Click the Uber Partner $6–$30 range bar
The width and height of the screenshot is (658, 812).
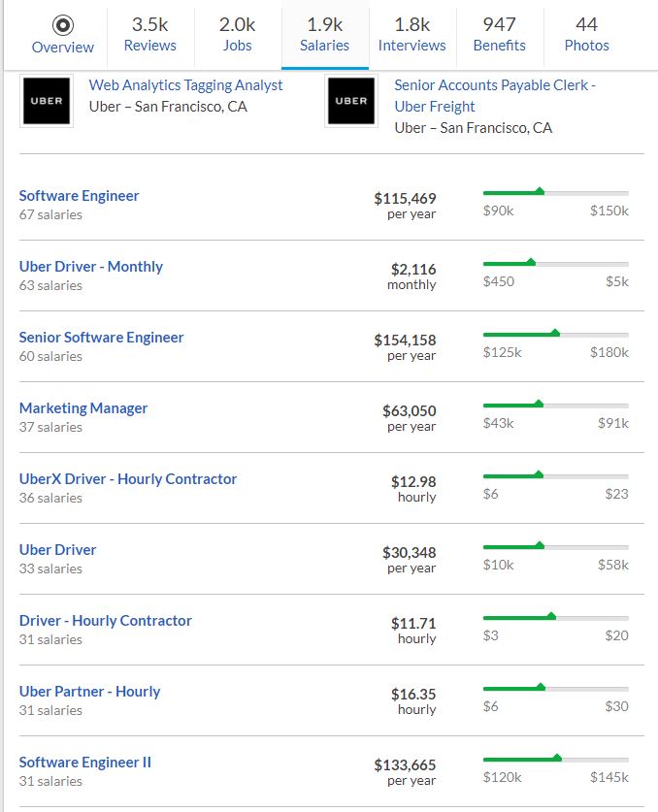555,688
